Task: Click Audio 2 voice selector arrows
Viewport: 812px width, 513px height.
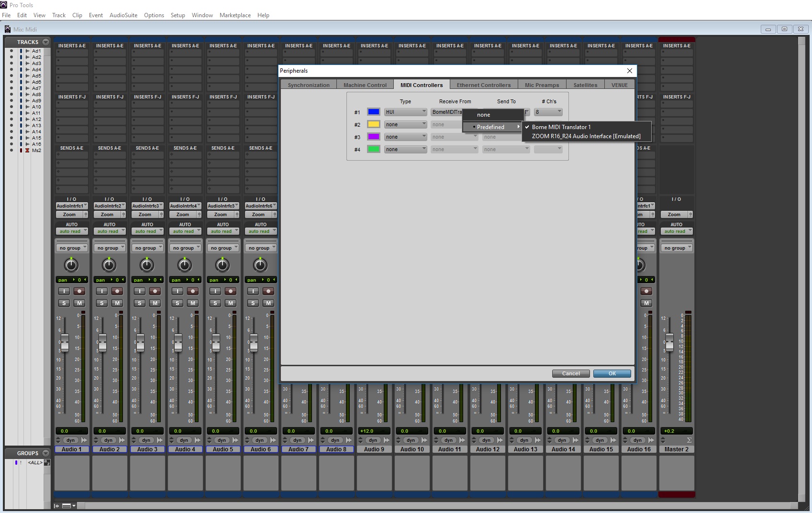Action: pos(96,440)
